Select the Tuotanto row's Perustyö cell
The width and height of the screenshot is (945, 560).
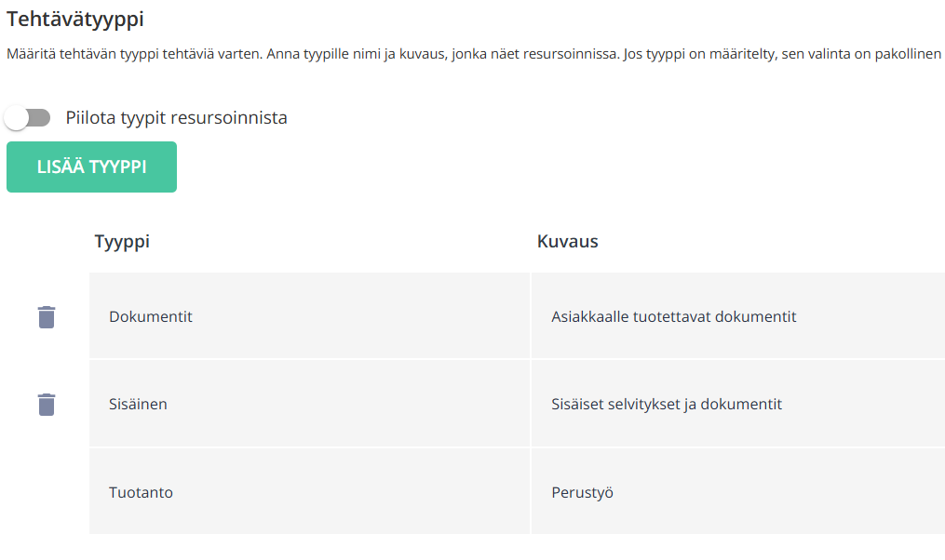click(x=738, y=491)
